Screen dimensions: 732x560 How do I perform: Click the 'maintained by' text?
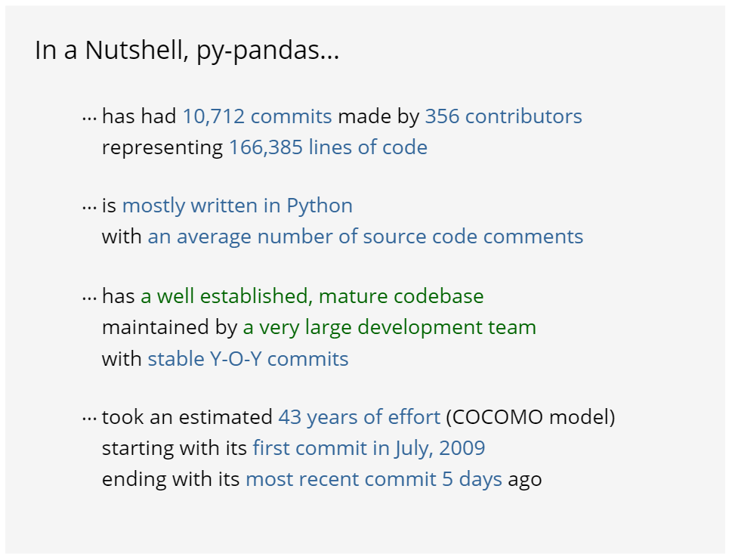pyautogui.click(x=169, y=327)
